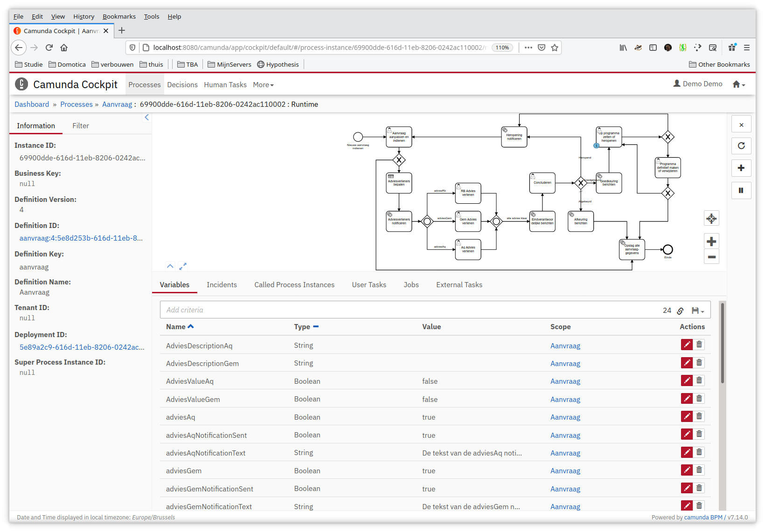This screenshot has height=532, width=765.
Task: Open the Definition ID aanvraag:4 link
Action: (81, 238)
